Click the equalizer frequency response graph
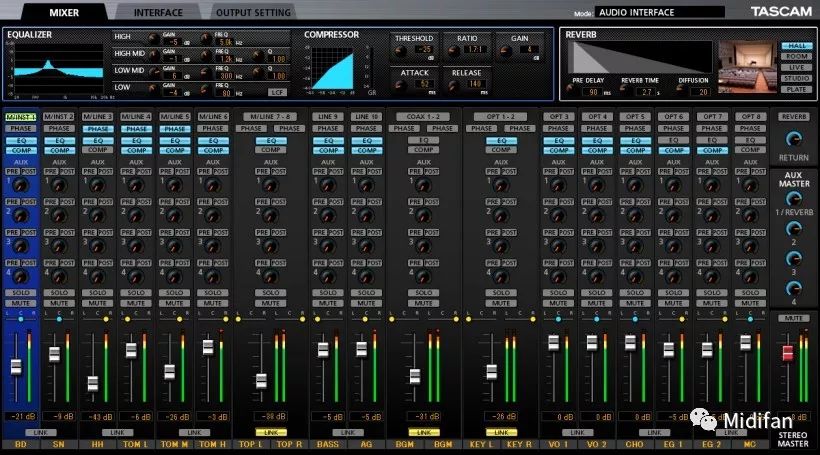 click(x=59, y=70)
